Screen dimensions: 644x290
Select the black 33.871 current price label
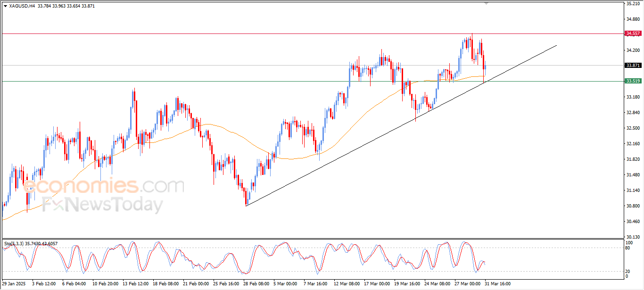point(633,65)
